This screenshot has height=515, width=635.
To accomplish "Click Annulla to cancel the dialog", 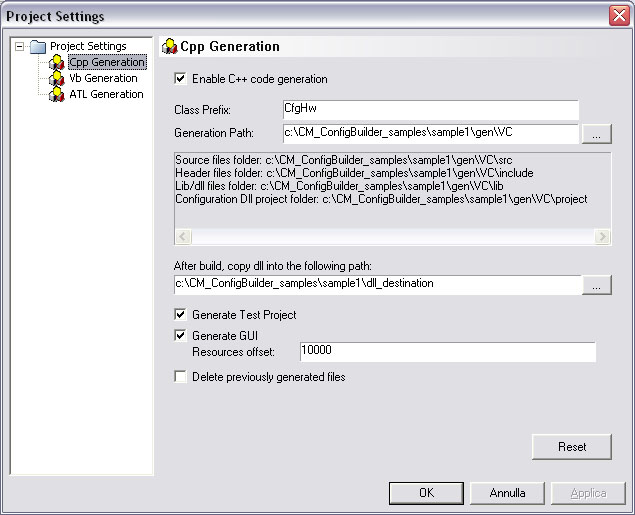I will [507, 493].
